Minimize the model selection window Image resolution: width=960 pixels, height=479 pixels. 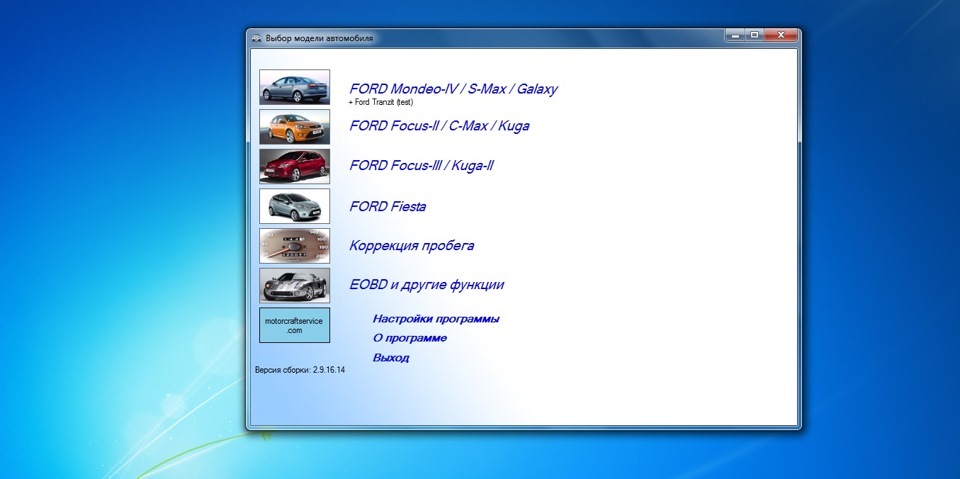point(735,36)
